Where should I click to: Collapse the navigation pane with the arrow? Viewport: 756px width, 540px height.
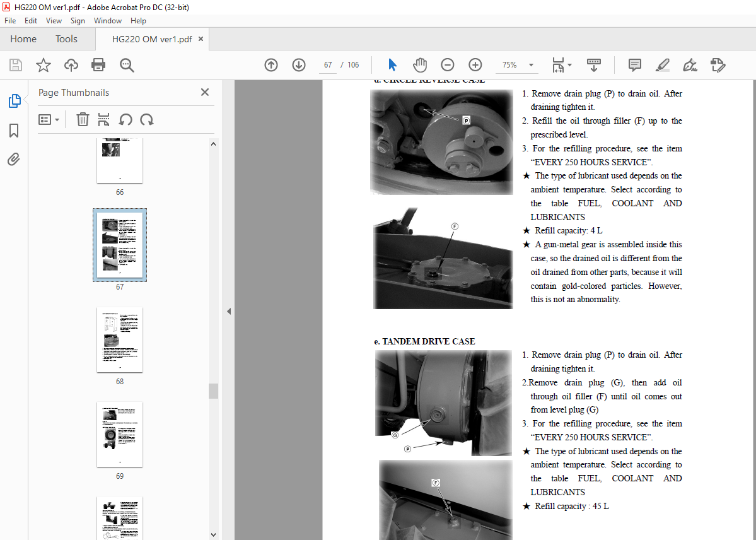229,311
